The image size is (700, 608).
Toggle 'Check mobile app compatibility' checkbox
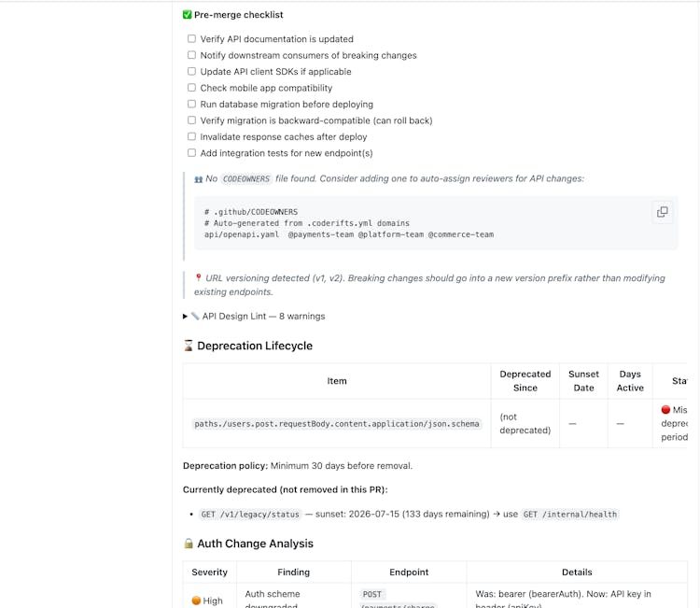(x=191, y=88)
